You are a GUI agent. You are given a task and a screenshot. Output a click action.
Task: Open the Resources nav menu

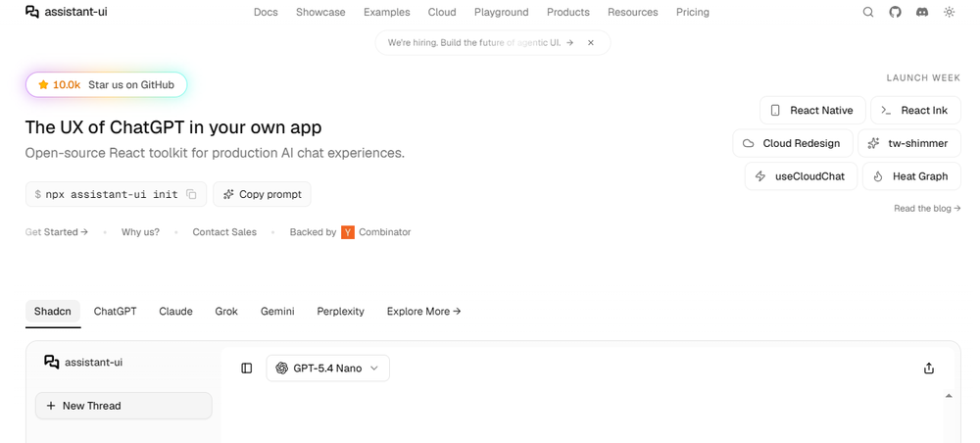632,12
